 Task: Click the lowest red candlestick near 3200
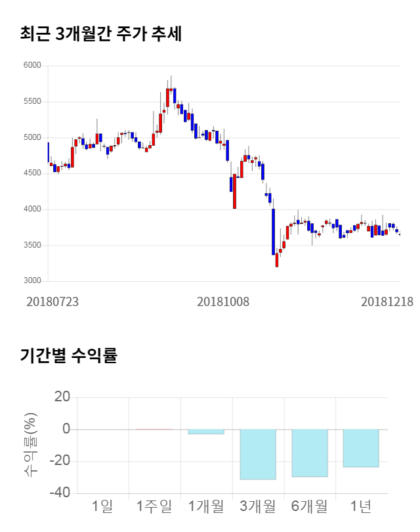277,261
